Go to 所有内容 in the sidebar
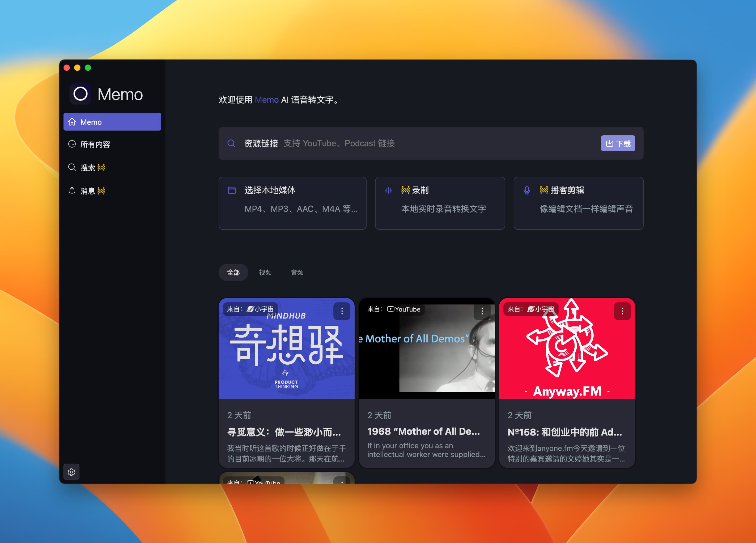This screenshot has height=543, width=756. (x=95, y=144)
